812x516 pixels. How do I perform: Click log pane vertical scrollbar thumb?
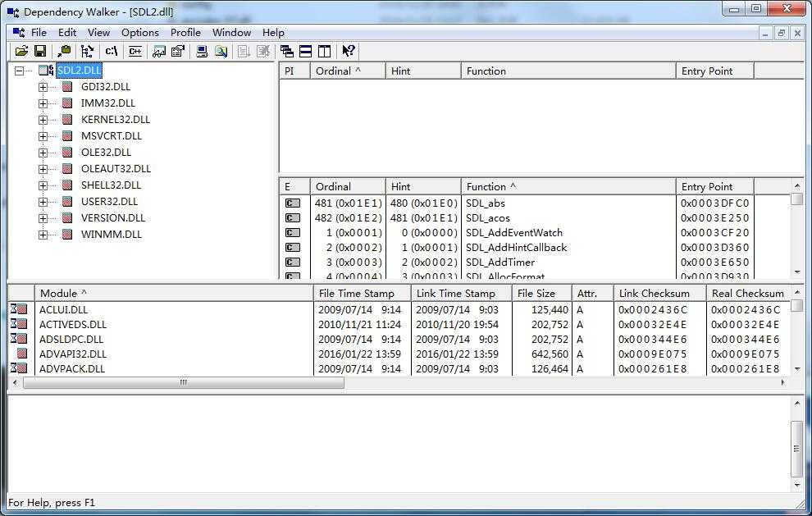point(796,449)
